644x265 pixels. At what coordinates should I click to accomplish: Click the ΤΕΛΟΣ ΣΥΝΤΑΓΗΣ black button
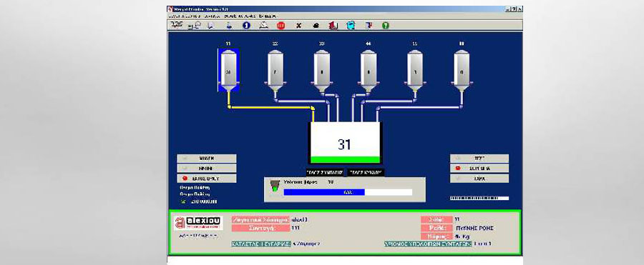tap(324, 172)
